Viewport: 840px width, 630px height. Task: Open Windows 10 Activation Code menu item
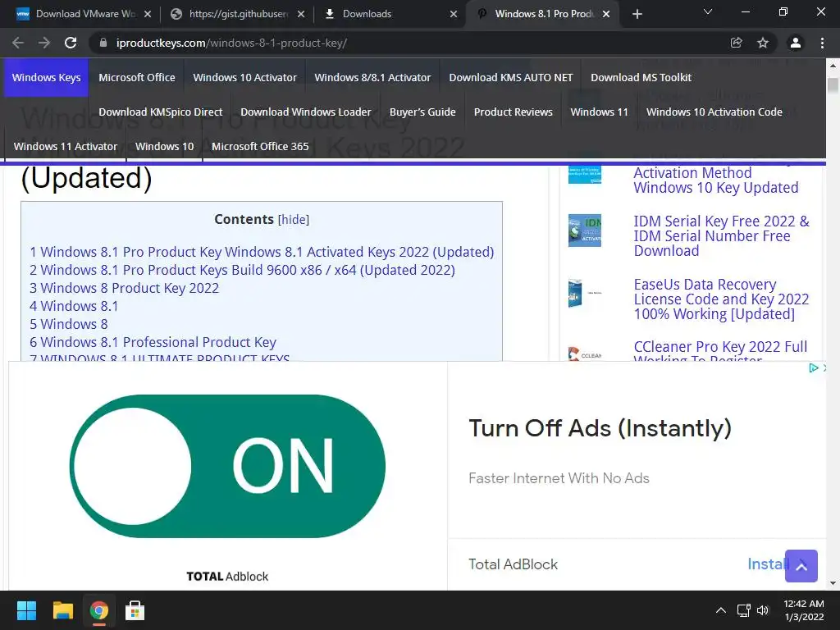(714, 112)
